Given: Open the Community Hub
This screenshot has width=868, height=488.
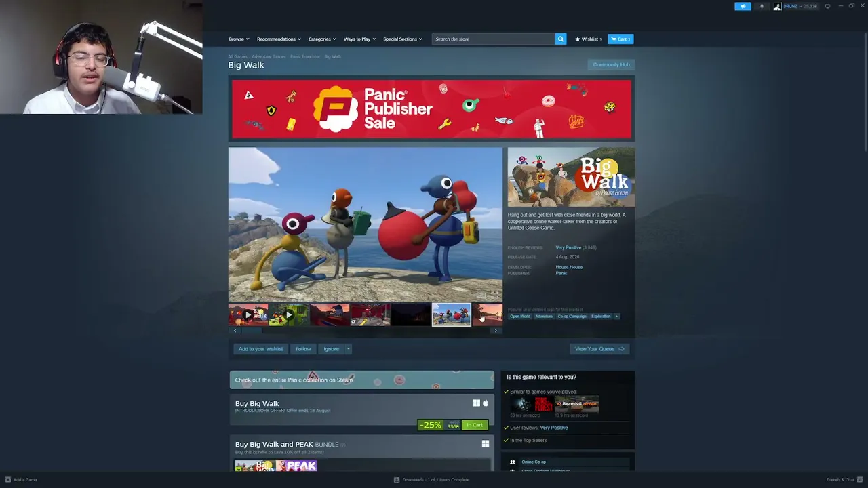Looking at the screenshot, I should pos(611,65).
